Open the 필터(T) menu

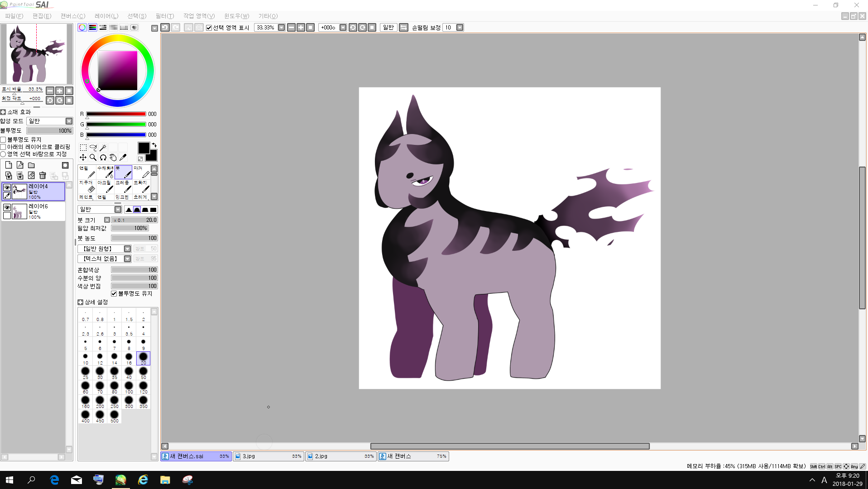coord(164,16)
